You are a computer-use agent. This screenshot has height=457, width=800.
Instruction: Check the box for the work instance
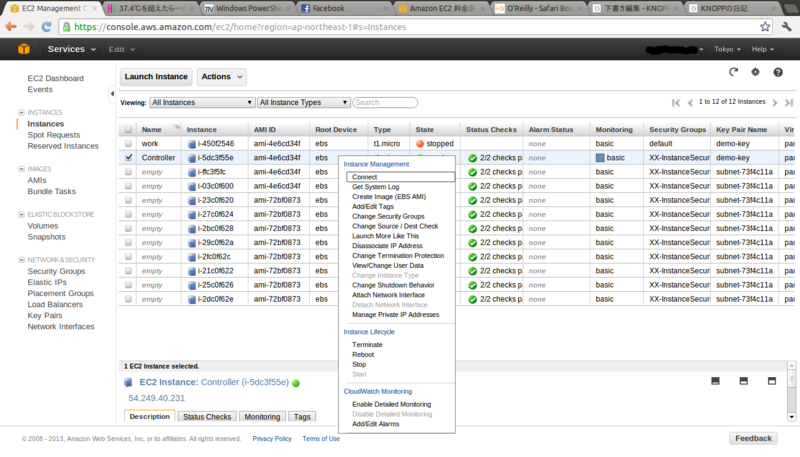tap(128, 144)
